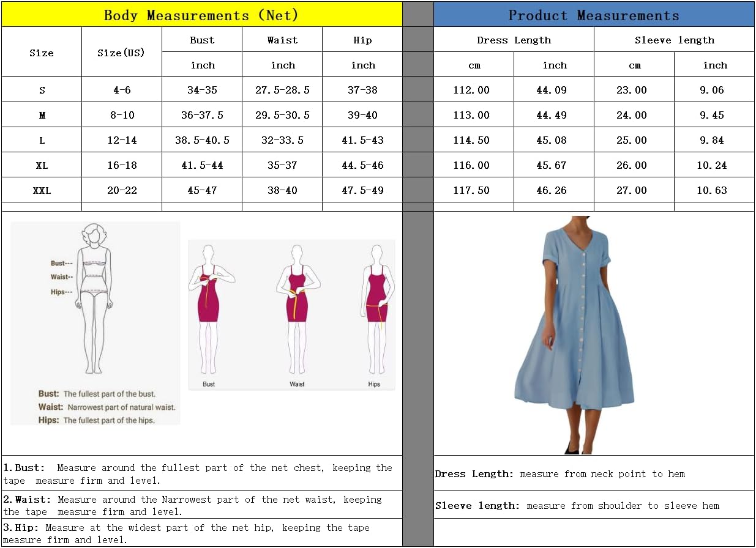Viewport: 756px width, 548px height.
Task: Select the "Size(US)" column header
Action: (121, 53)
